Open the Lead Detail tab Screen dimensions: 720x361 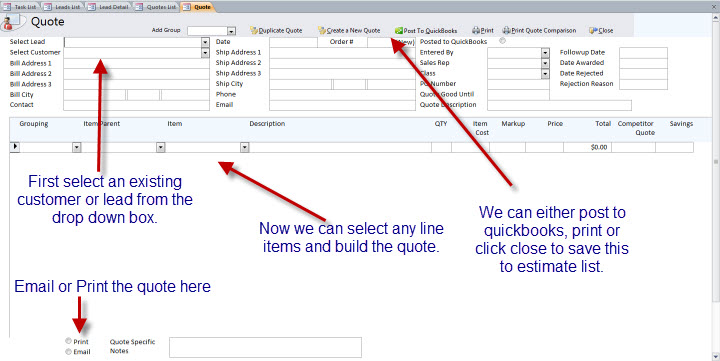[x=109, y=7]
